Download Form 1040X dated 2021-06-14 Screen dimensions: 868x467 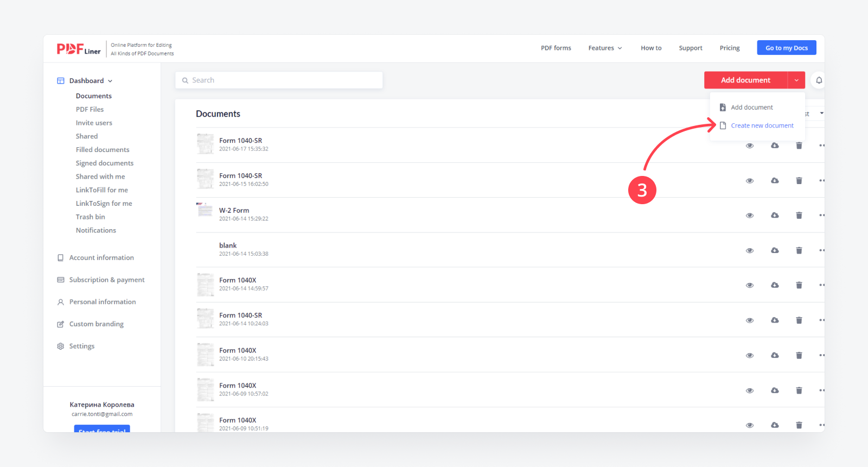coord(775,285)
